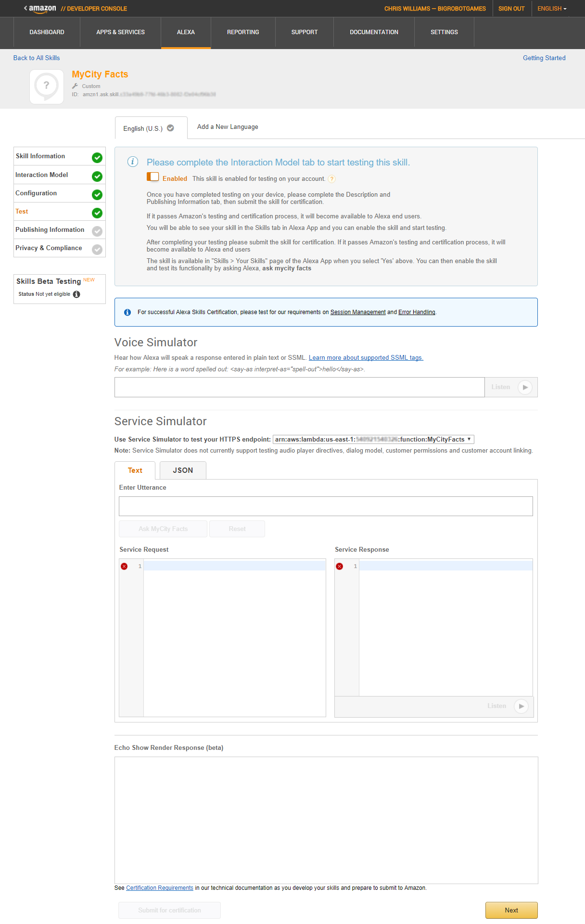Open the ENGLISH language dropdown
This screenshot has height=924, width=585.
(552, 9)
